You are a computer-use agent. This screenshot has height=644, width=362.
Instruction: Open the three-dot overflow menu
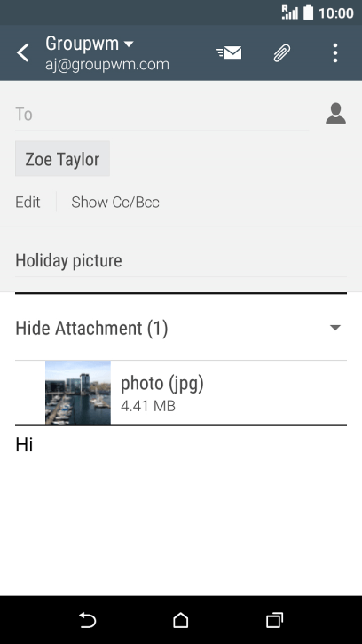click(x=335, y=53)
